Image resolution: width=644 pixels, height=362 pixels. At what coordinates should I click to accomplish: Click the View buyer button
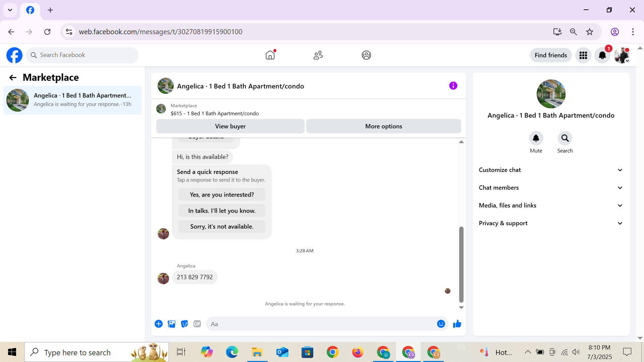click(230, 126)
